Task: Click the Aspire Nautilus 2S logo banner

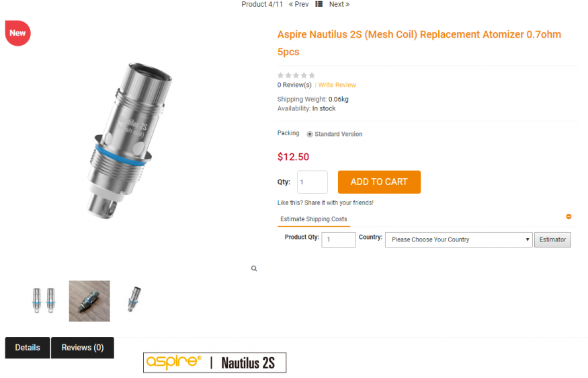Action: (214, 363)
